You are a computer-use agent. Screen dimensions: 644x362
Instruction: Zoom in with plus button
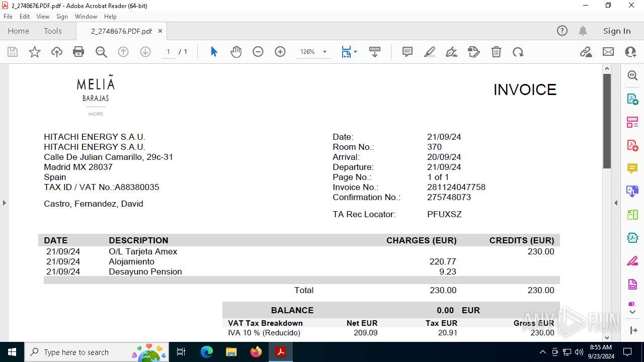(x=280, y=52)
